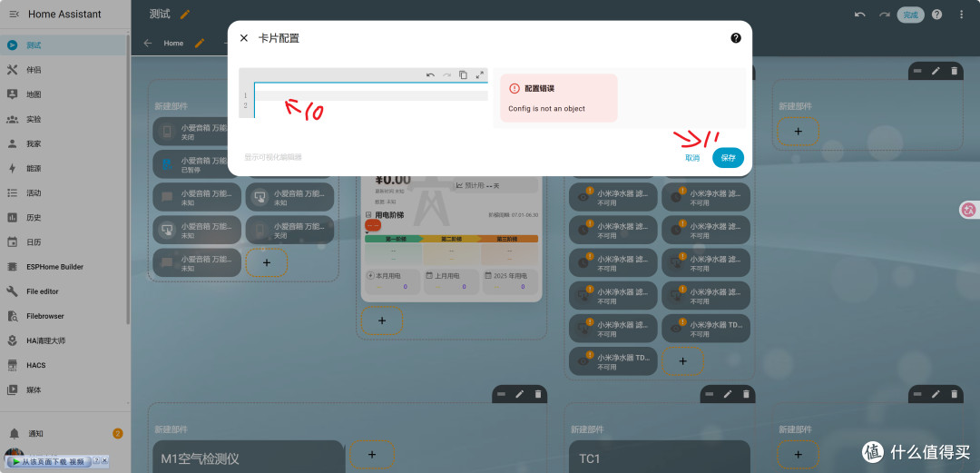Select the Home view tab
This screenshot has height=473, width=980.
tap(173, 44)
